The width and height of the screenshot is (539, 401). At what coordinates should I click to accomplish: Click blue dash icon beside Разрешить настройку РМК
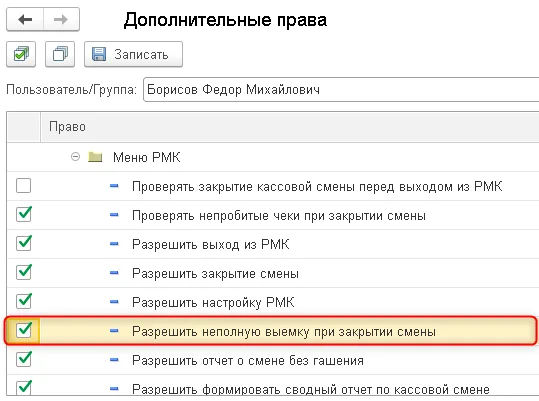tap(114, 302)
